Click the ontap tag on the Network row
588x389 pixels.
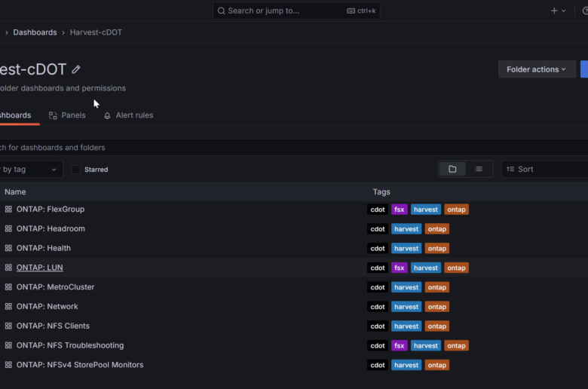point(437,307)
